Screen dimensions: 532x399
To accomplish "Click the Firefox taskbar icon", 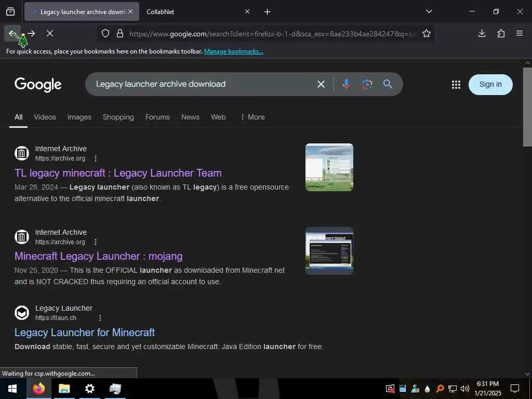I will tap(38, 389).
